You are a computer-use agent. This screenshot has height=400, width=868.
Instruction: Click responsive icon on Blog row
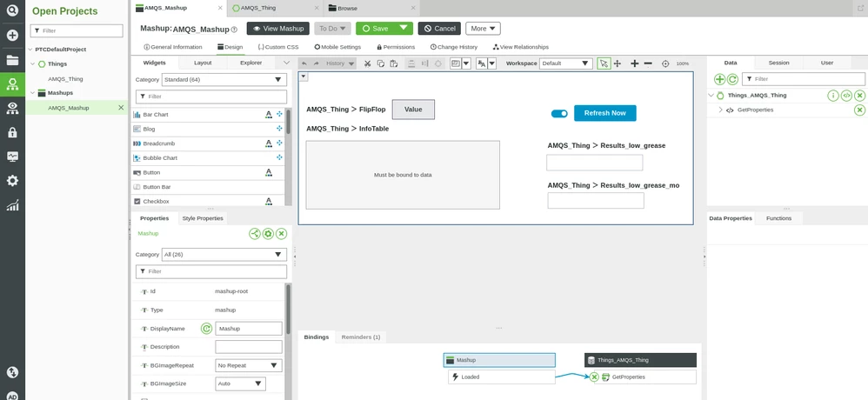[x=279, y=129]
